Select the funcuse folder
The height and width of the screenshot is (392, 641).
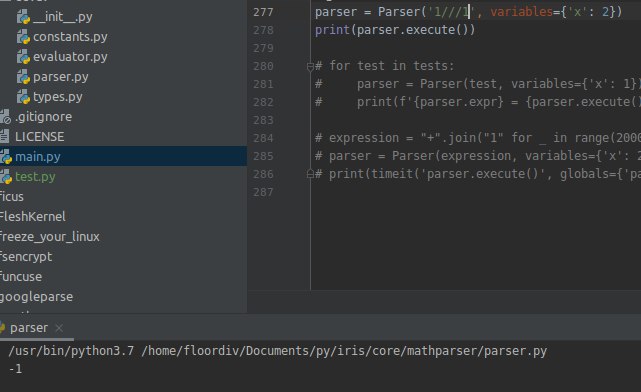point(21,277)
